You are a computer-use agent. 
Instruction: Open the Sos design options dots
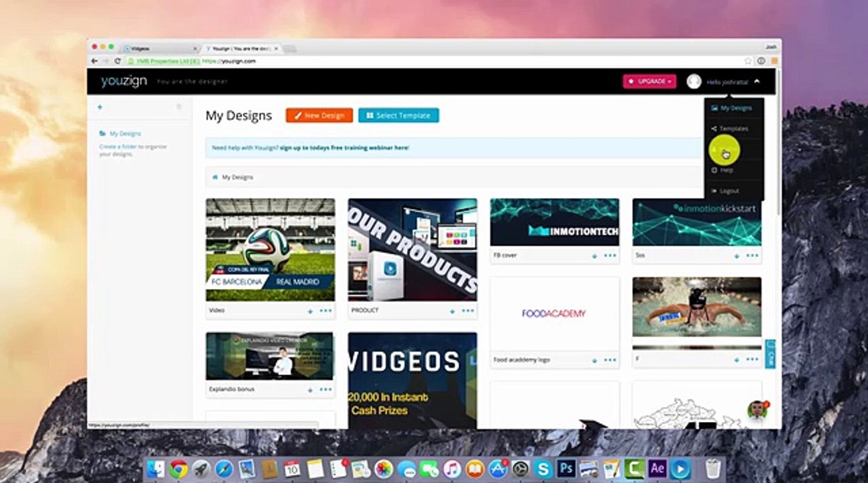pos(753,256)
